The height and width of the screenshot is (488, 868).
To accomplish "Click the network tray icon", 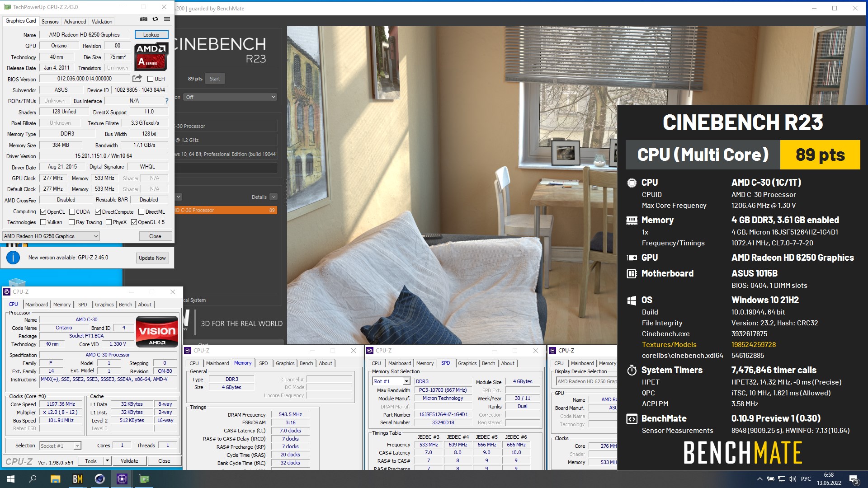I will (x=782, y=479).
